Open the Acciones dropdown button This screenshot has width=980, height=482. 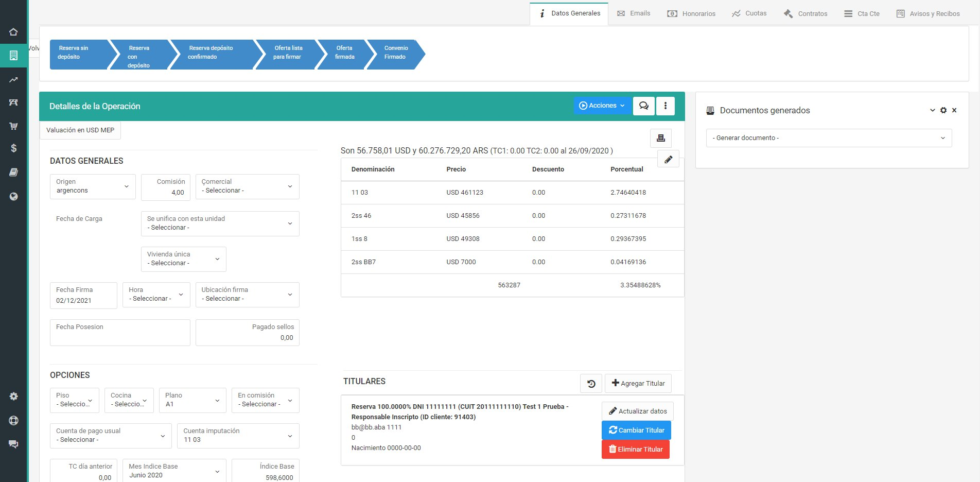point(602,106)
